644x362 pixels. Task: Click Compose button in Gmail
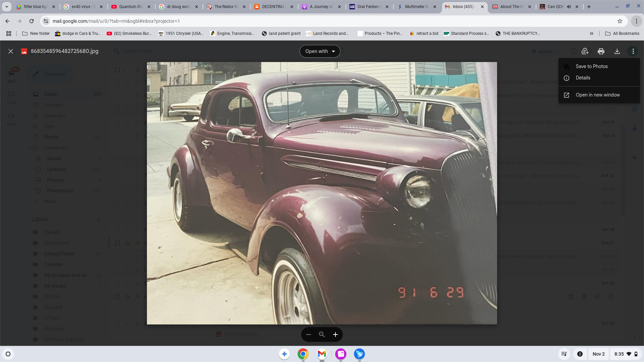(x=50, y=74)
